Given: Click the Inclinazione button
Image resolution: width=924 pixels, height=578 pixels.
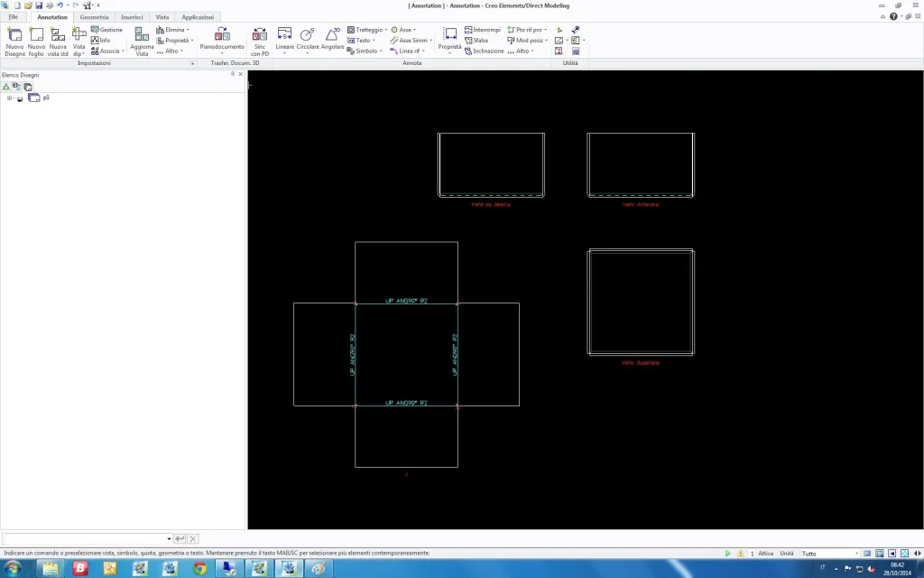Looking at the screenshot, I should [x=485, y=51].
